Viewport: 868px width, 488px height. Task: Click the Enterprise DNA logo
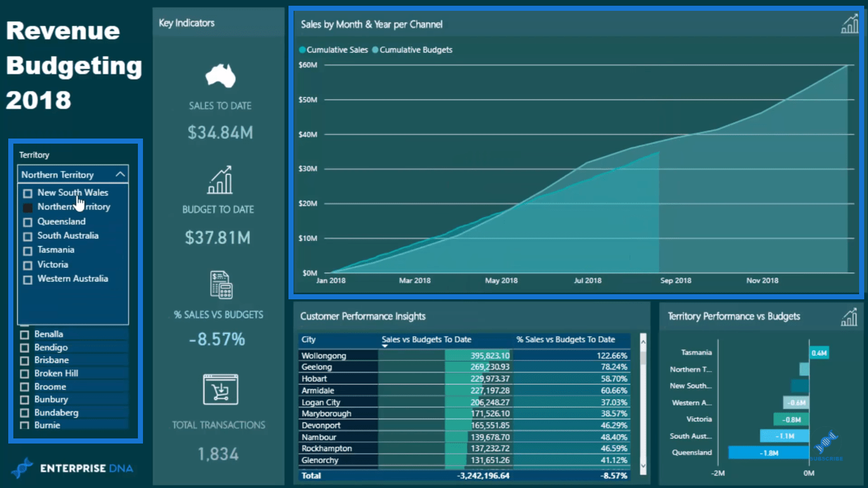click(72, 468)
